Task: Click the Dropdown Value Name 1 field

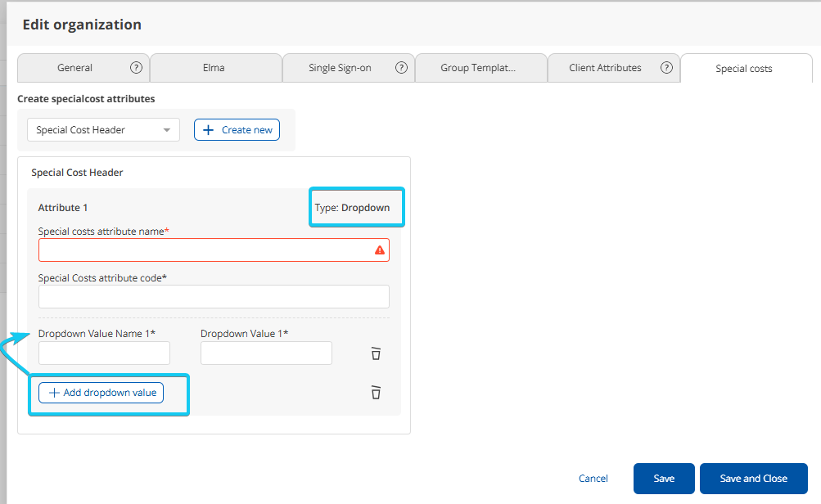Action: coord(104,353)
